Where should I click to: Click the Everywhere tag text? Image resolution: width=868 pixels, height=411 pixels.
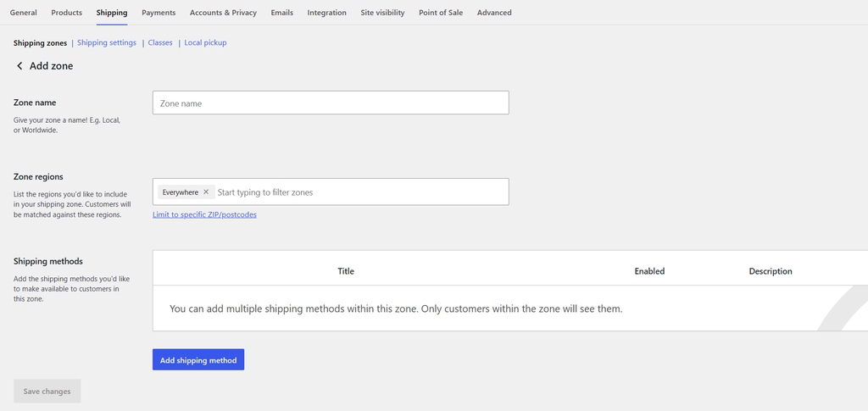coord(180,192)
